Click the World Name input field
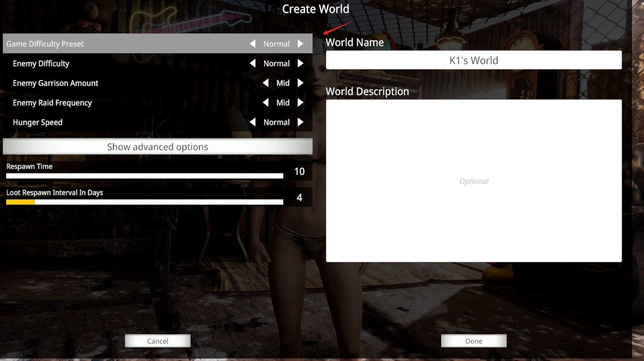This screenshot has width=644, height=361. coord(474,60)
